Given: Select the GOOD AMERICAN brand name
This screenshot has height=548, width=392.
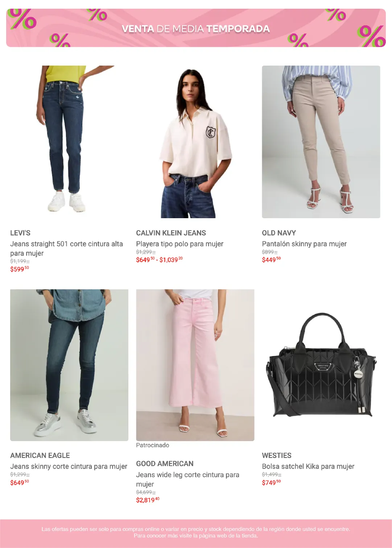Looking at the screenshot, I should click(x=165, y=464).
